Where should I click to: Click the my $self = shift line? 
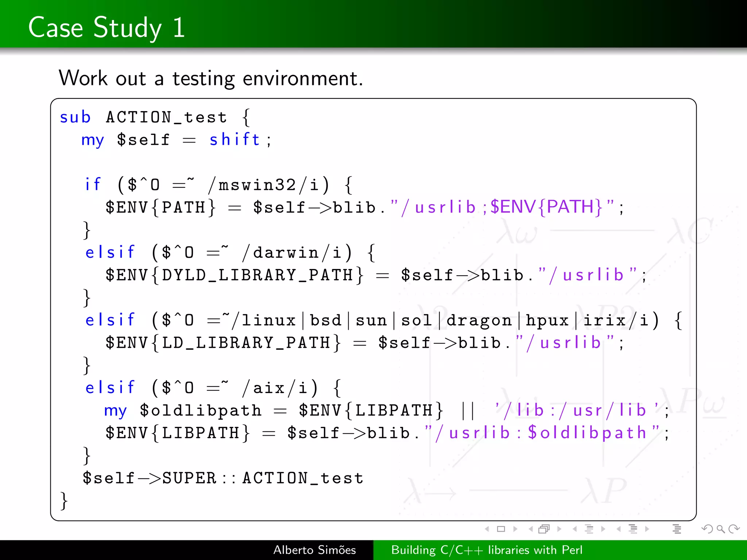tap(177, 140)
